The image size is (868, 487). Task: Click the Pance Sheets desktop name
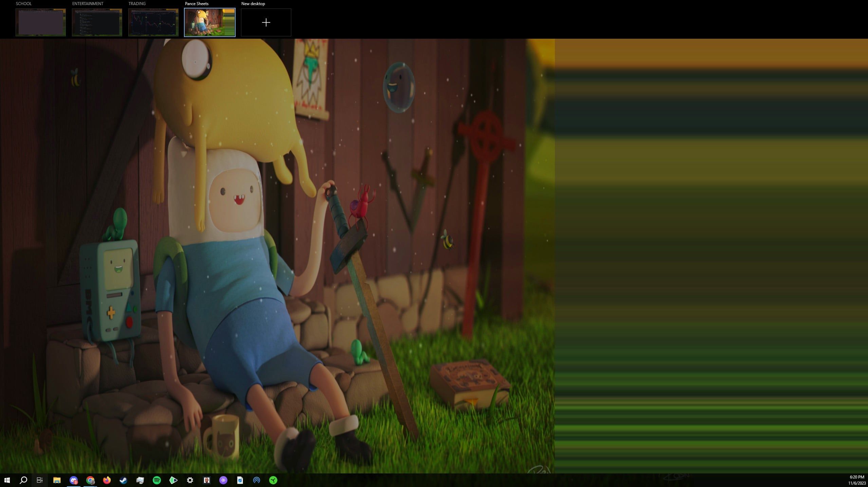(x=197, y=4)
